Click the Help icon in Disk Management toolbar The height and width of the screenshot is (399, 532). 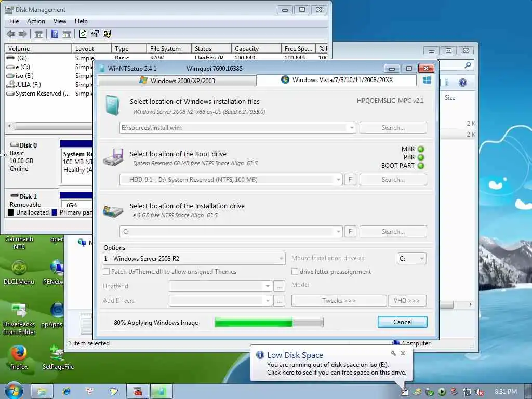pyautogui.click(x=55, y=34)
